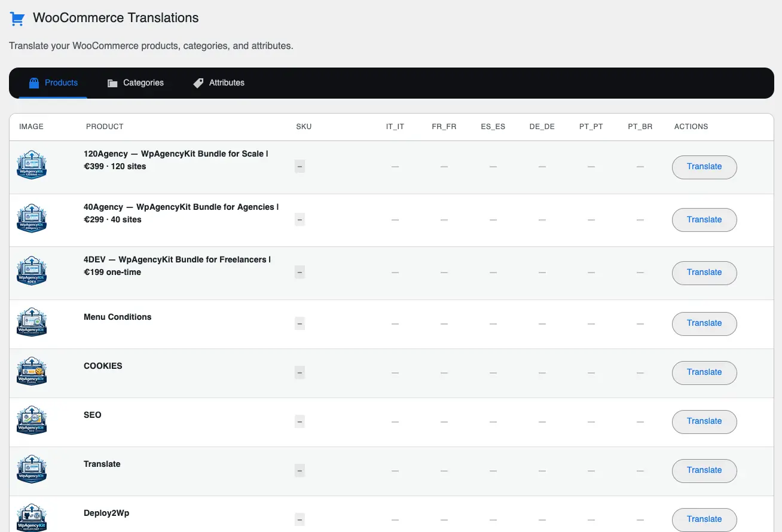Open the Categories tab
782x532 pixels.
click(x=136, y=82)
